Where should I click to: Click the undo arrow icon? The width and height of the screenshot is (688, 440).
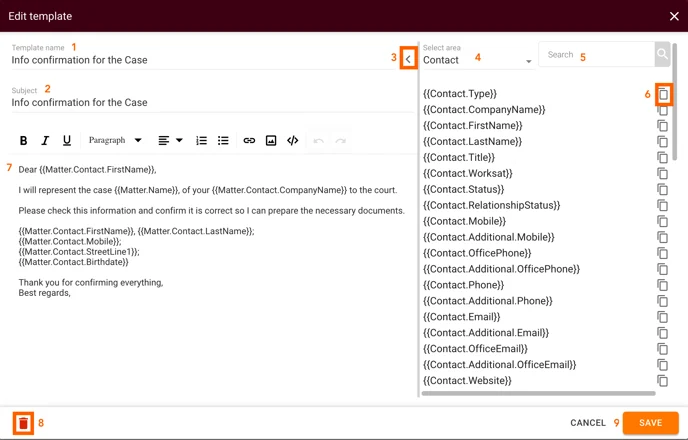pyautogui.click(x=319, y=141)
